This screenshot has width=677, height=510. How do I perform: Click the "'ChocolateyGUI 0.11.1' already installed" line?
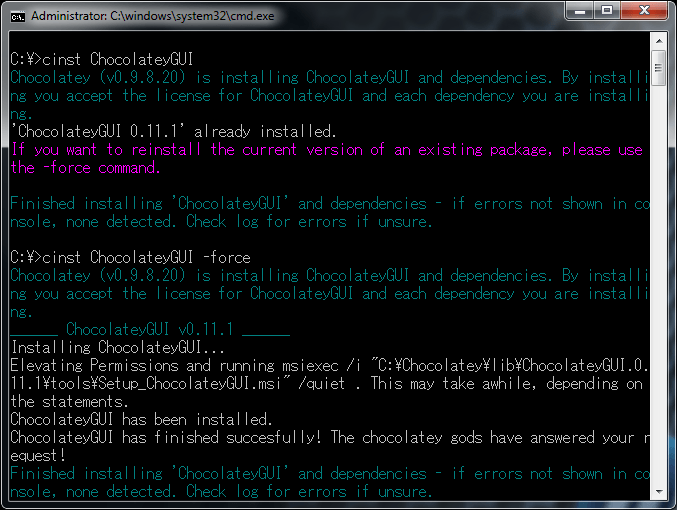tap(174, 132)
